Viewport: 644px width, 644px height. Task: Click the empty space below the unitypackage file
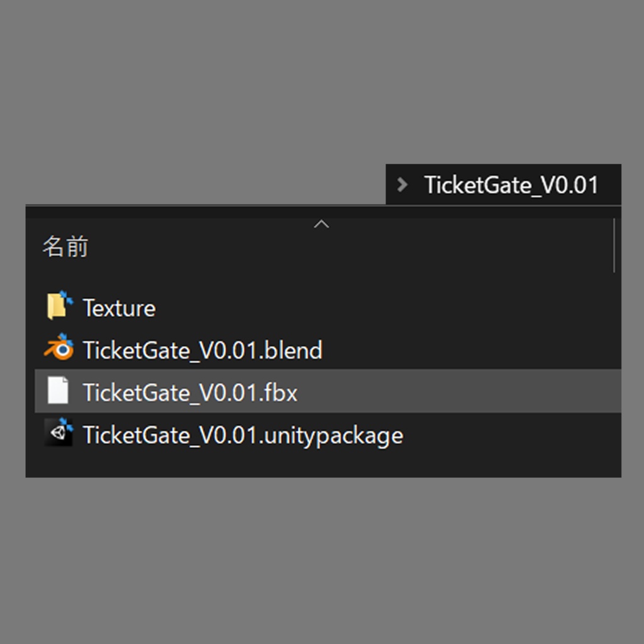(314, 463)
